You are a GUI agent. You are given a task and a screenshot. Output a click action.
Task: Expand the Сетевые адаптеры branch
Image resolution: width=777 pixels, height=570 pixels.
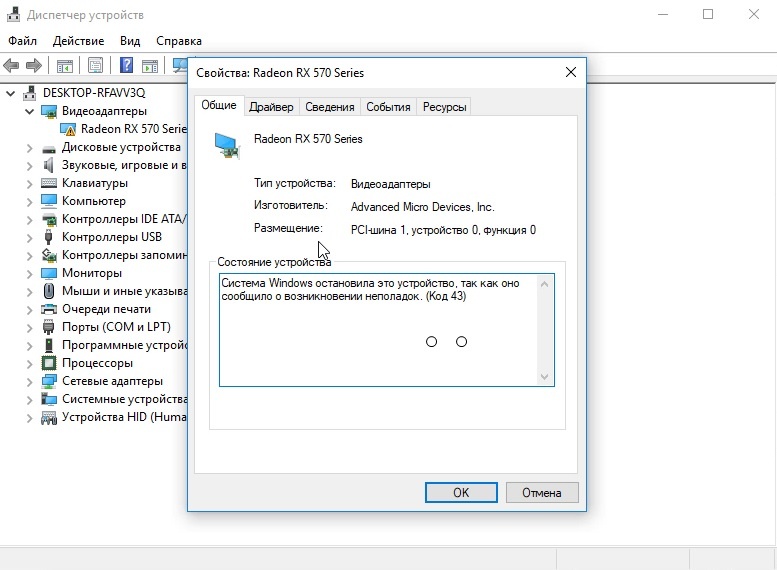[30, 382]
